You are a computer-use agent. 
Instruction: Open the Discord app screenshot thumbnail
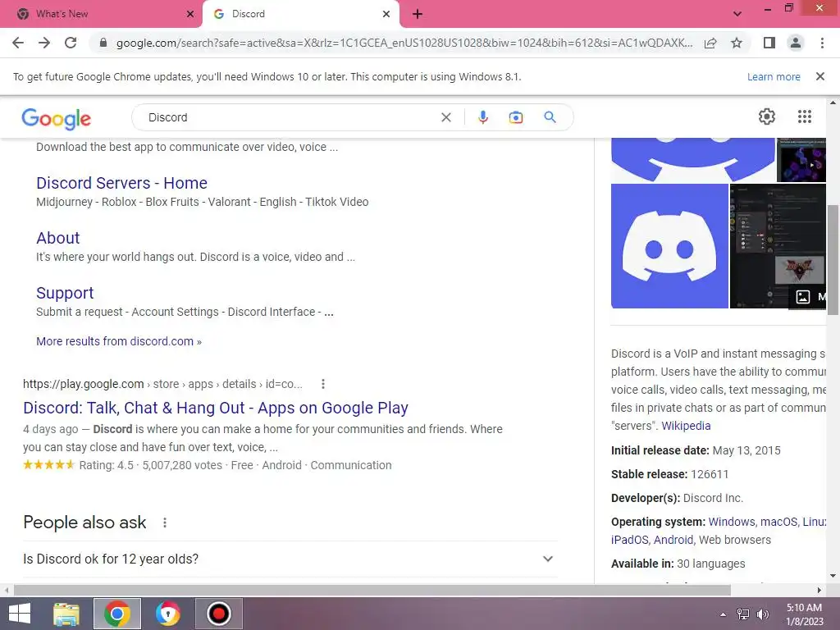[778, 246]
